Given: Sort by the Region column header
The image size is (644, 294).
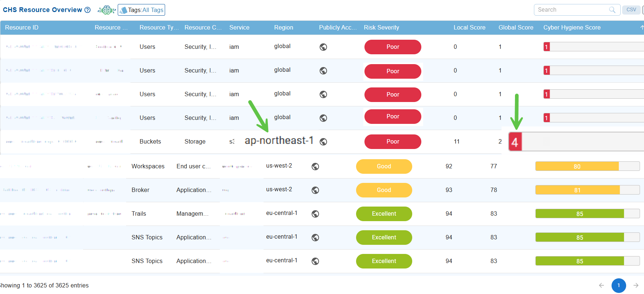Looking at the screenshot, I should click(x=284, y=28).
